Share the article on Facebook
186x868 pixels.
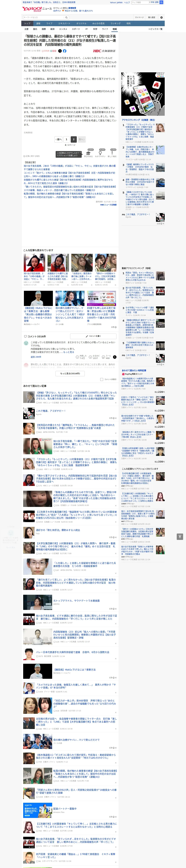64,51
